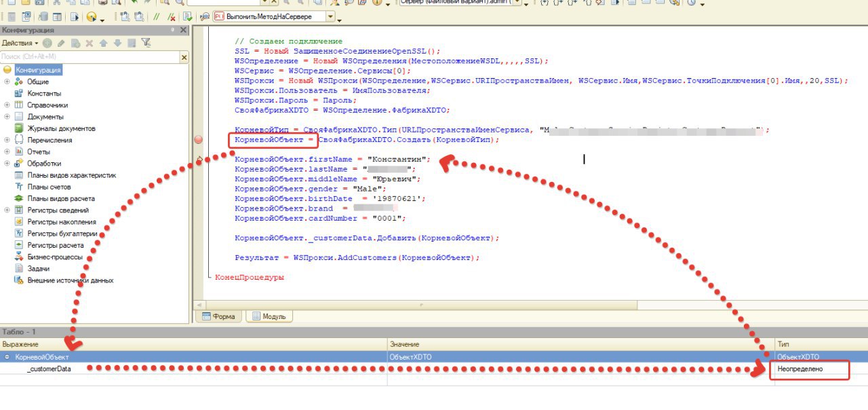Expand the Отчеты tree node

click(7, 151)
